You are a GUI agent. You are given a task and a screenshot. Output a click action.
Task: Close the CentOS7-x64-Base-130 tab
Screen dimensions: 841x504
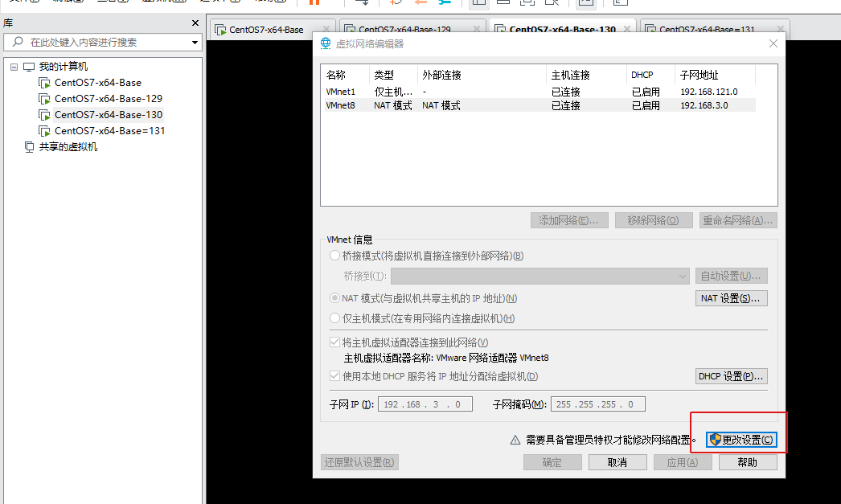pos(627,29)
